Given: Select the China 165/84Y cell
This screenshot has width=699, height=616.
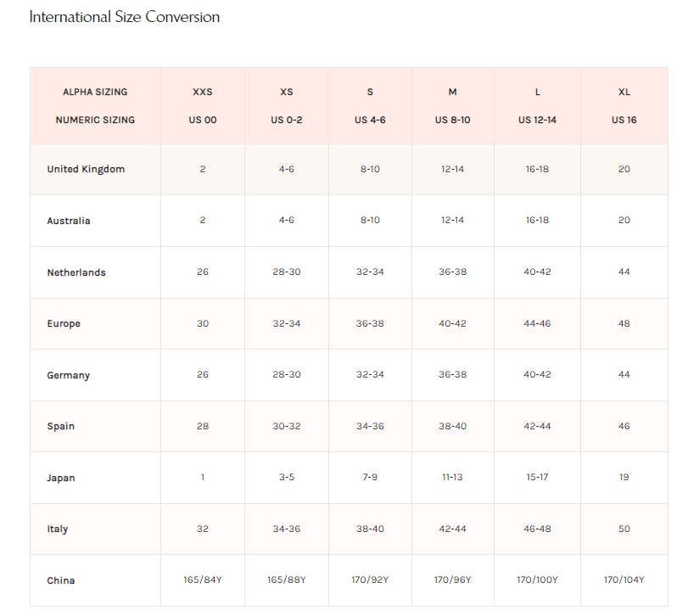Looking at the screenshot, I should pos(203,580).
